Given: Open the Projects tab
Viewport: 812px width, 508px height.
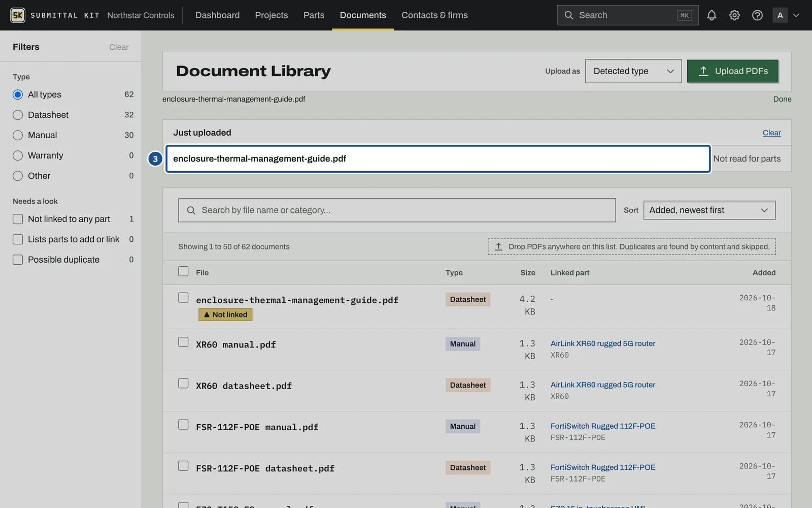Looking at the screenshot, I should click(x=272, y=15).
